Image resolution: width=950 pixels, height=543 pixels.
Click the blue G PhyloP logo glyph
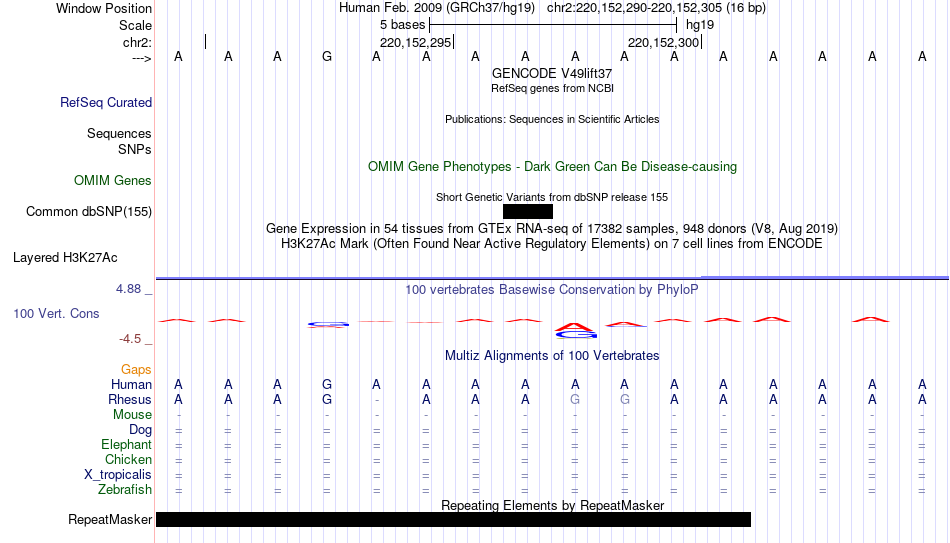click(328, 325)
